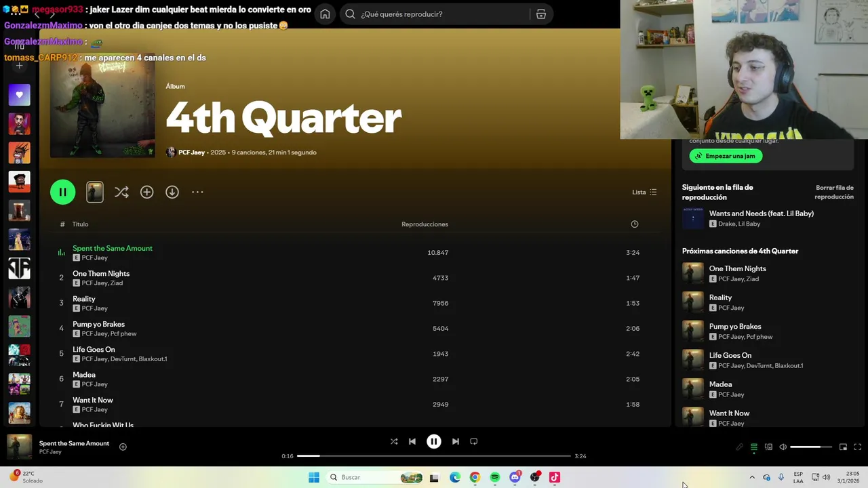The width and height of the screenshot is (868, 488).
Task: Open TikTok app from the taskbar
Action: click(555, 477)
